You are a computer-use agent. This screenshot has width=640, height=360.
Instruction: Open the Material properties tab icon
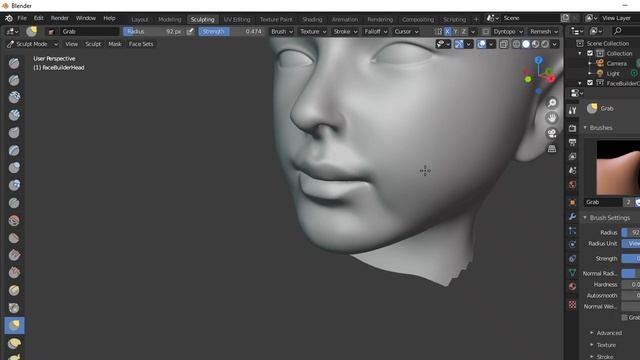point(572,287)
